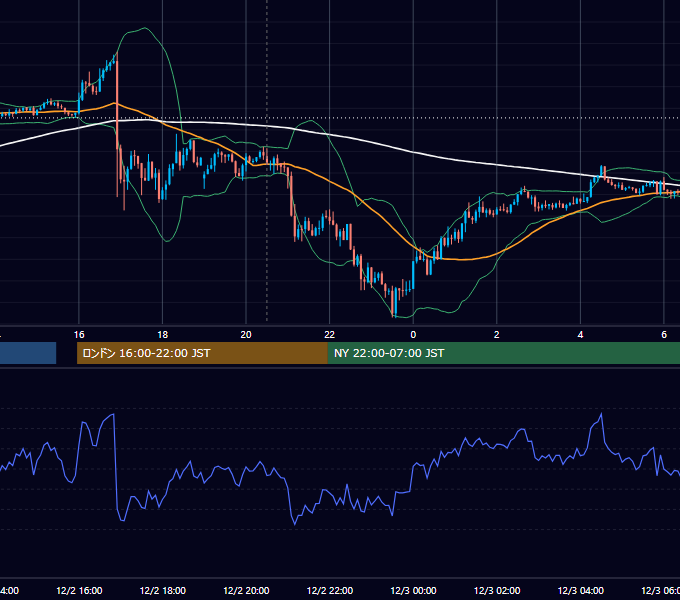Click the "4" hour label on price chart axis
Image resolution: width=680 pixels, height=600 pixels.
coord(580,335)
